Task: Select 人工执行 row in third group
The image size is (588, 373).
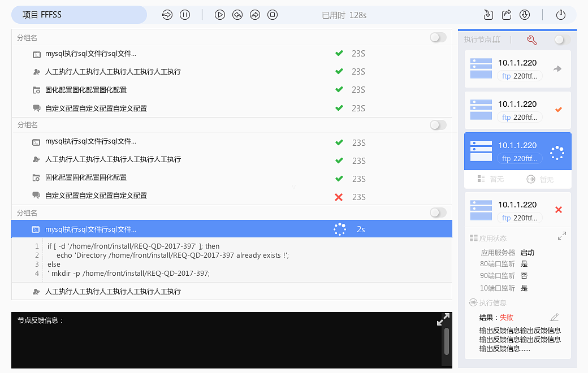Action: pyautogui.click(x=232, y=291)
